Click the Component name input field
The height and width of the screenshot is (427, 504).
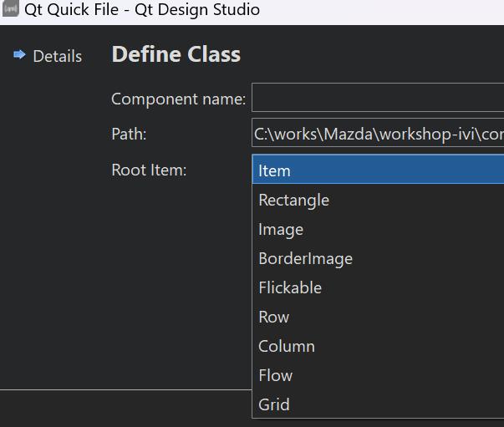(377, 98)
